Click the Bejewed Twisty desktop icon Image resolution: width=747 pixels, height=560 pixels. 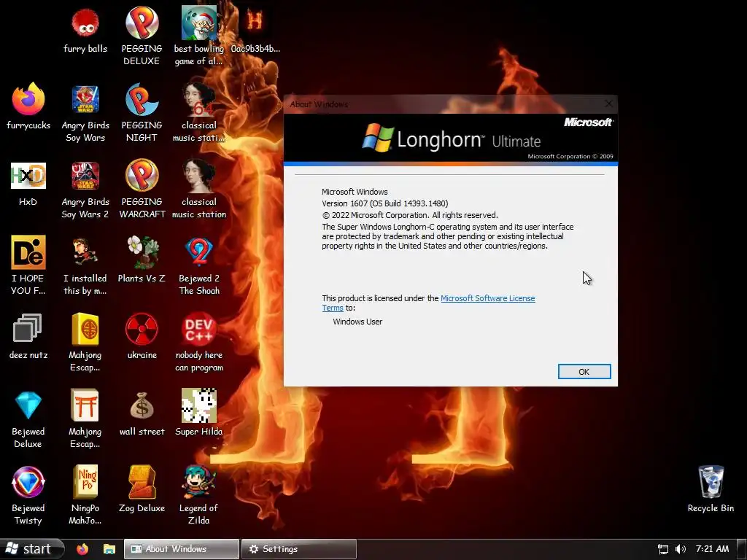tap(28, 496)
